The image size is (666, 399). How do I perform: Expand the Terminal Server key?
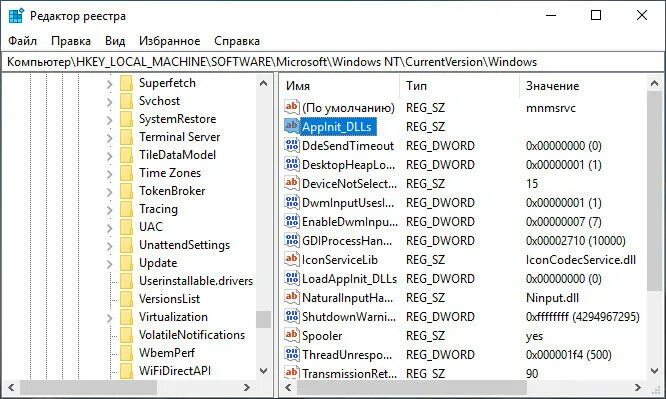pos(110,138)
